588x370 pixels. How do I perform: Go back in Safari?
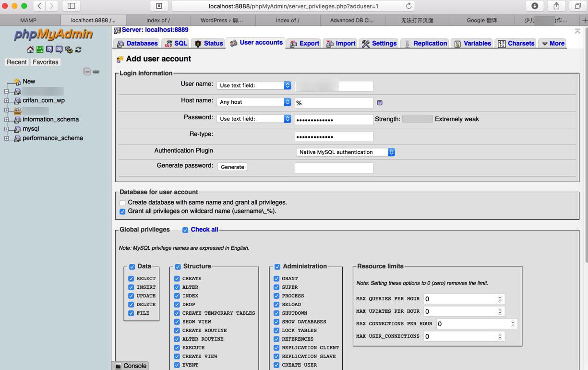[x=39, y=6]
